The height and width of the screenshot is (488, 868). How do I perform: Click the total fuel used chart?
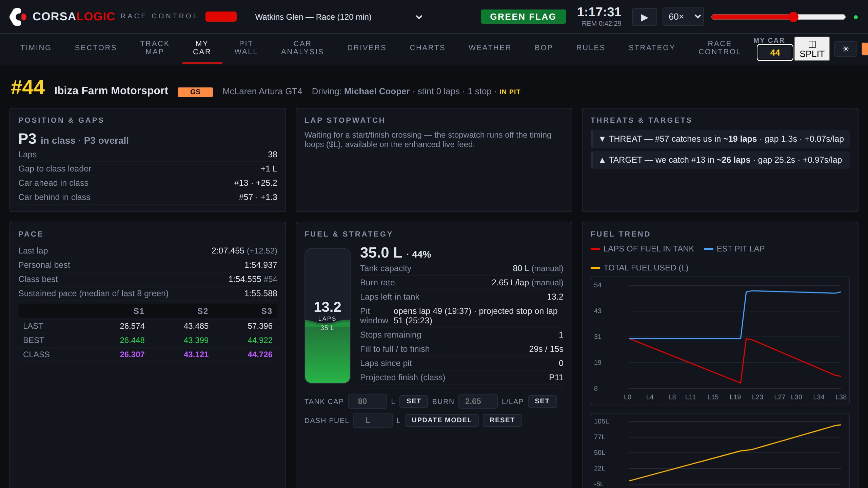click(x=720, y=451)
